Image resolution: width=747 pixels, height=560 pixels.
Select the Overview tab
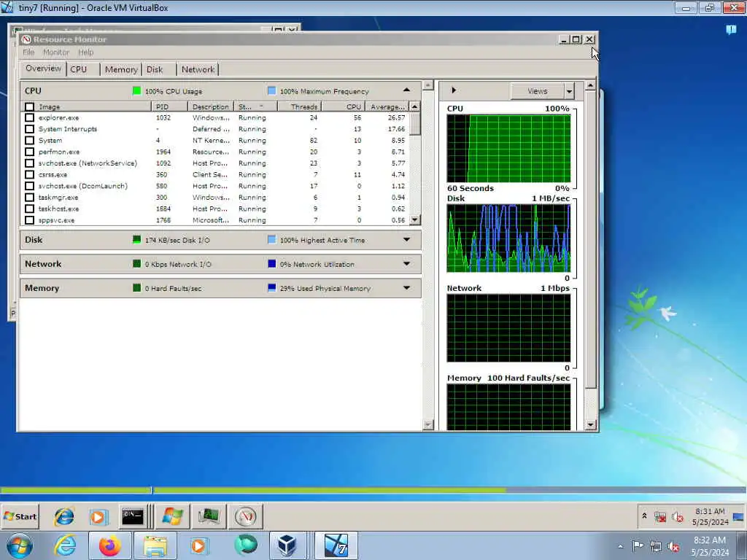(43, 69)
